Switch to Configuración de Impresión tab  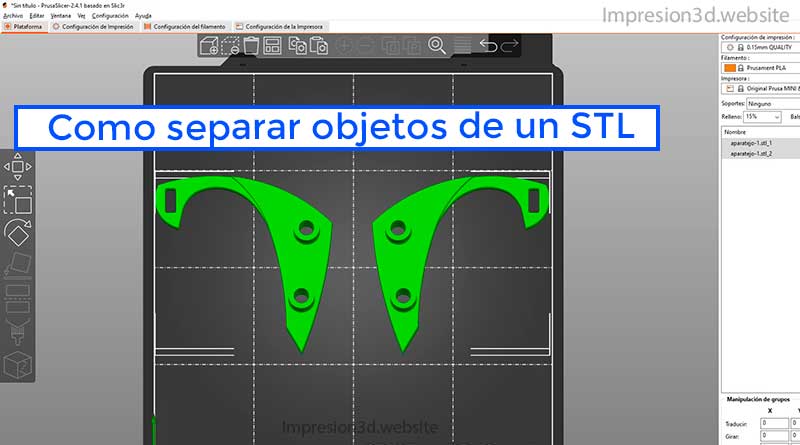93,27
